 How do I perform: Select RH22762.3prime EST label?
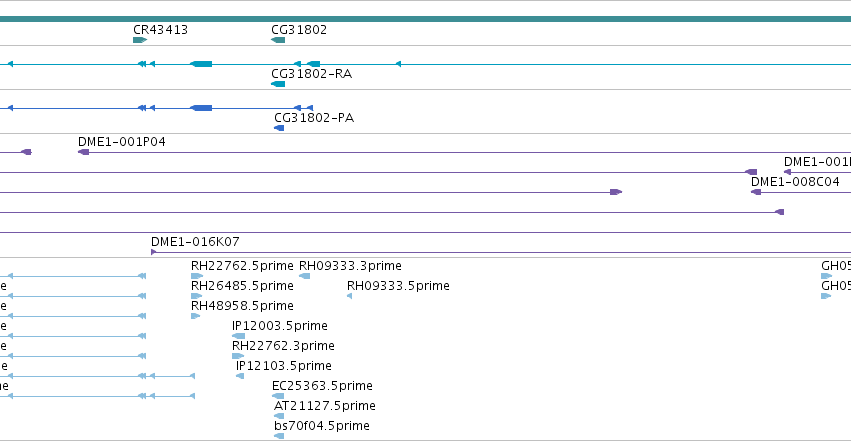point(283,346)
